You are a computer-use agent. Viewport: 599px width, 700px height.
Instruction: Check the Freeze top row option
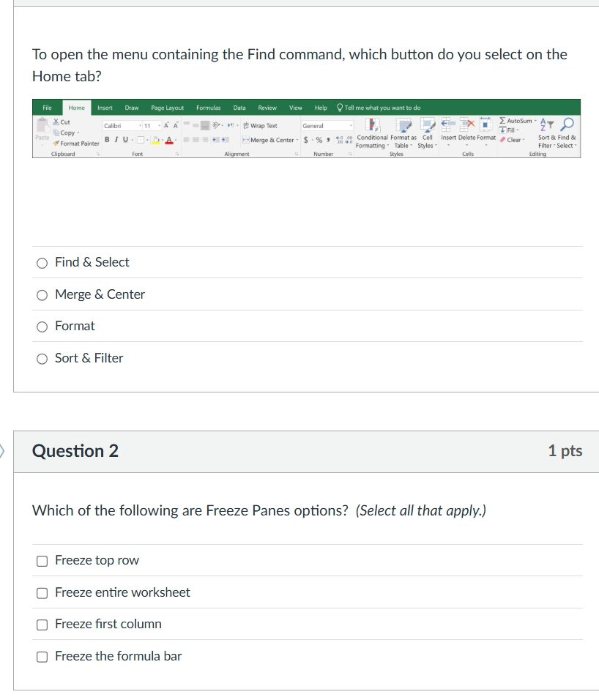click(x=42, y=560)
